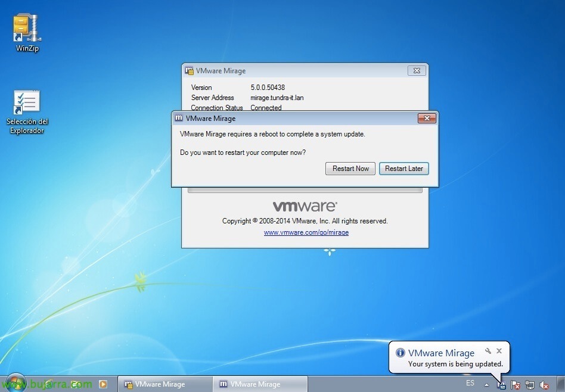565x392 pixels.
Task: Switch to the second VMware Mirage taskbar button
Action: pos(260,384)
